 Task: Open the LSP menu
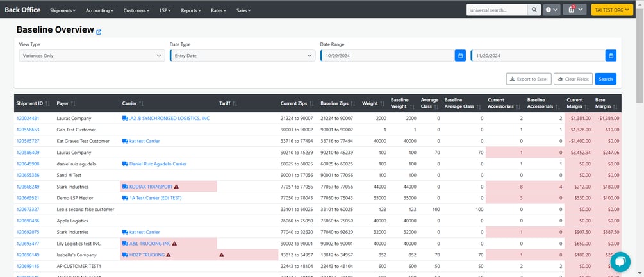(x=165, y=10)
